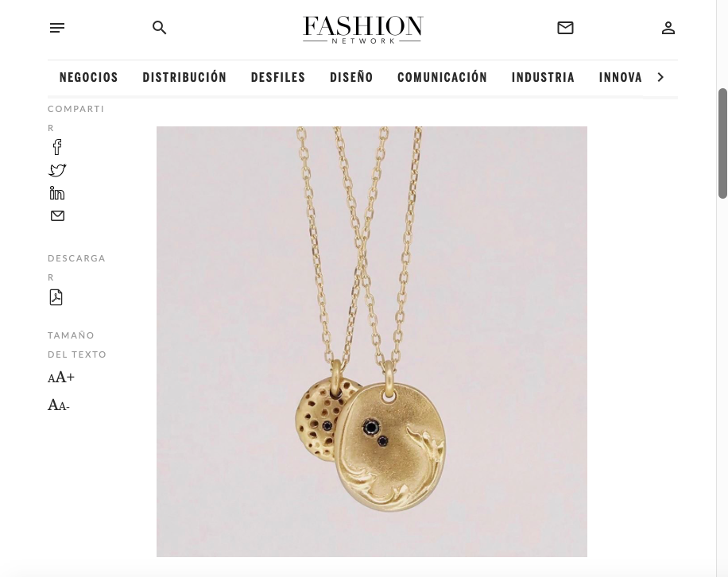The image size is (728, 577).
Task: Click the gold pendant necklace image
Action: tap(372, 342)
